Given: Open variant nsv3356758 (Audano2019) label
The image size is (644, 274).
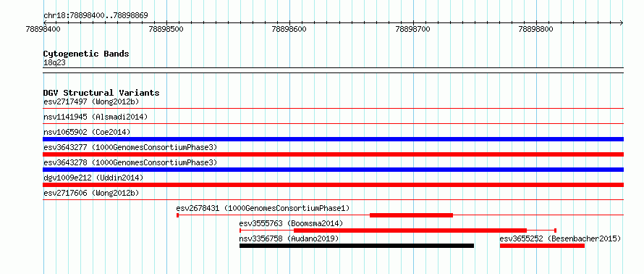Looking at the screenshot, I should 289,238.
